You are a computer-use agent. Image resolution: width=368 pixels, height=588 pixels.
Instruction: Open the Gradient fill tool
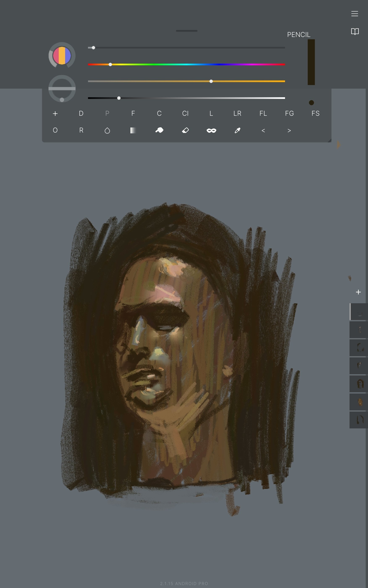pyautogui.click(x=133, y=130)
